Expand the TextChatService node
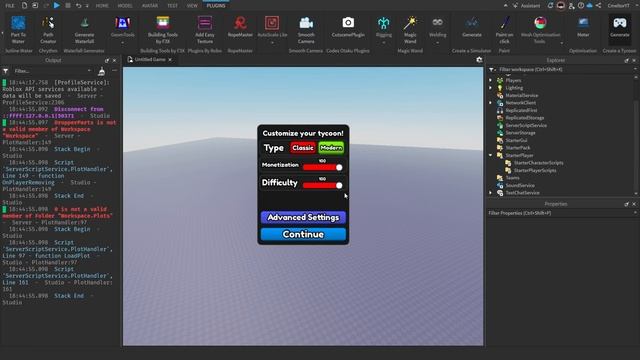Screen dimensions: 640x360 point(491,193)
